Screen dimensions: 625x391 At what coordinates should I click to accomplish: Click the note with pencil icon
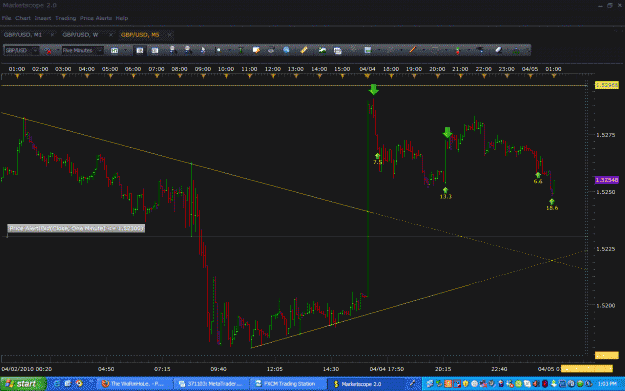click(256, 50)
